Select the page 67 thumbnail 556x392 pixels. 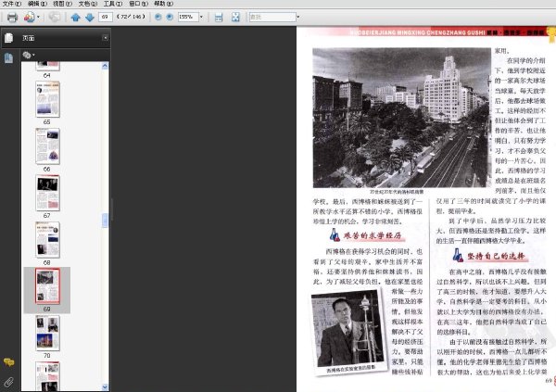[x=47, y=193]
